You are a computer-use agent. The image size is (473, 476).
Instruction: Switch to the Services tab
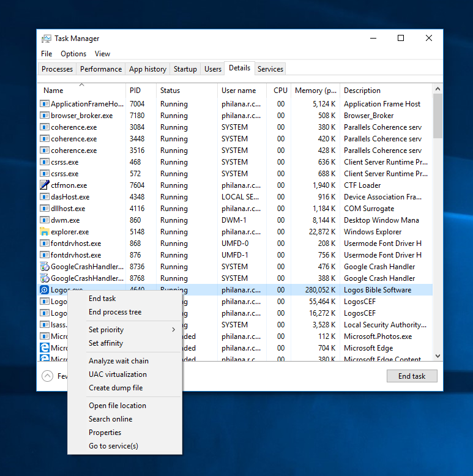coord(270,69)
